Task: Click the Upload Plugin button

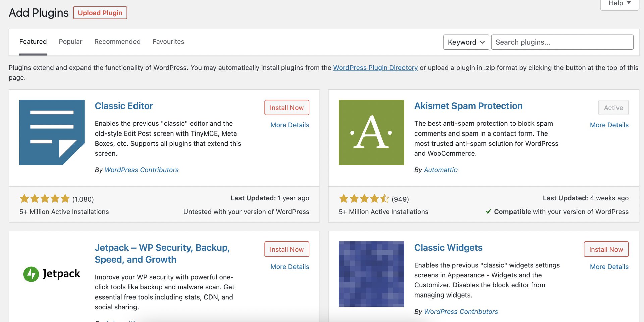Action: point(100,13)
